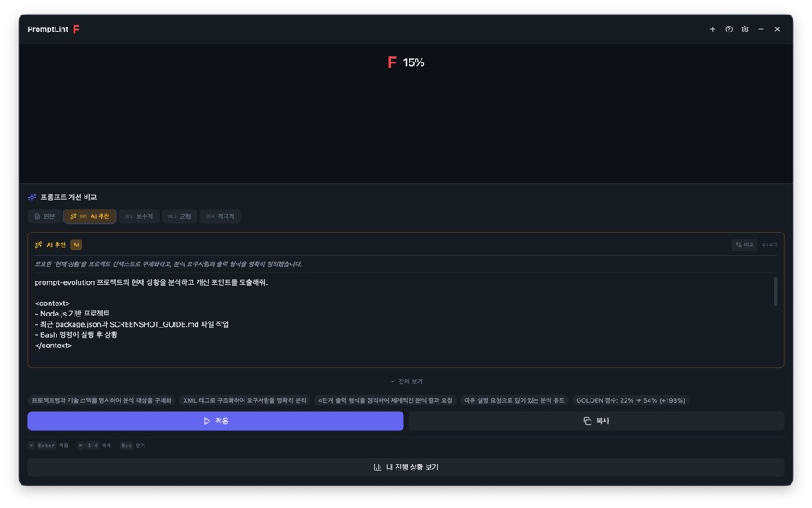Click the magic wand icon in AI 추천 header
Screen dimensions: 812x508
pyautogui.click(x=38, y=245)
